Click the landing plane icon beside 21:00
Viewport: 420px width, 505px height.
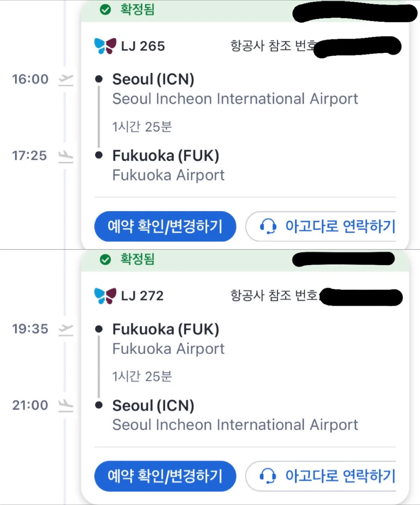click(x=66, y=406)
